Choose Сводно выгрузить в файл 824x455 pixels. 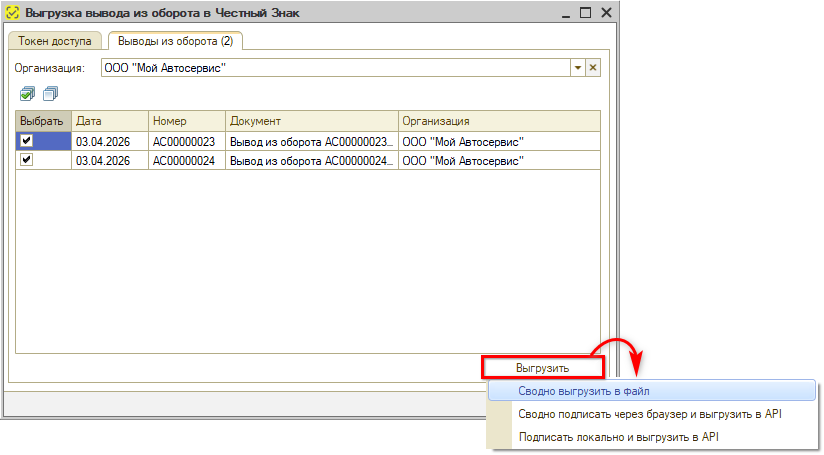coord(584,391)
